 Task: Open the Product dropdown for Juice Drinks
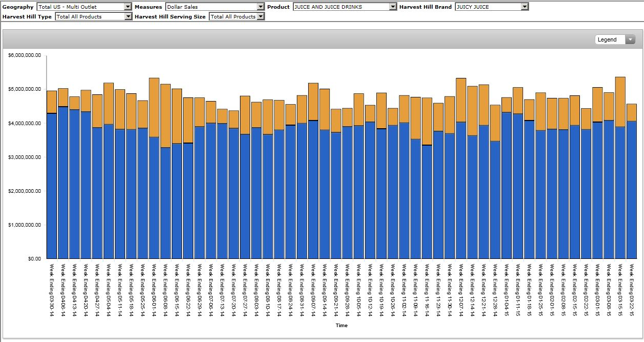[345, 7]
